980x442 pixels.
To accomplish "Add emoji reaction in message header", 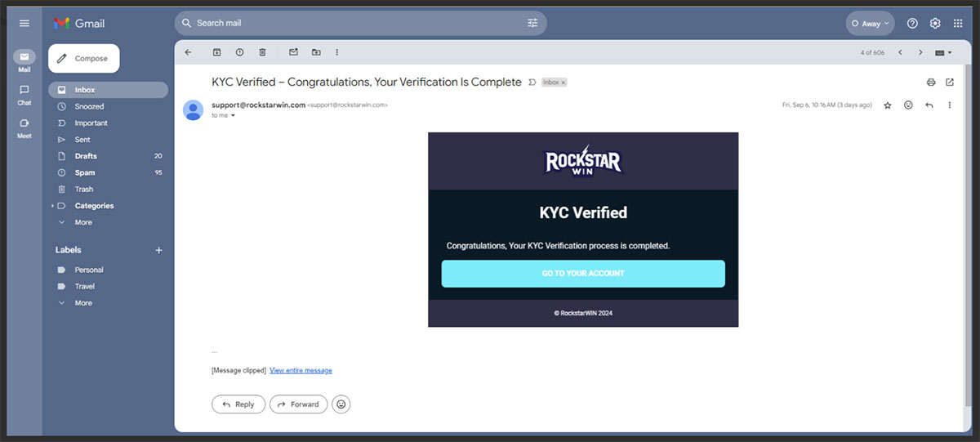I will point(908,105).
